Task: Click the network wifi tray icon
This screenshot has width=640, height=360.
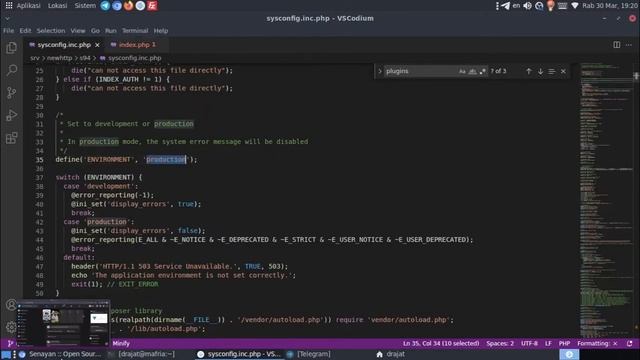Action: 575,6
